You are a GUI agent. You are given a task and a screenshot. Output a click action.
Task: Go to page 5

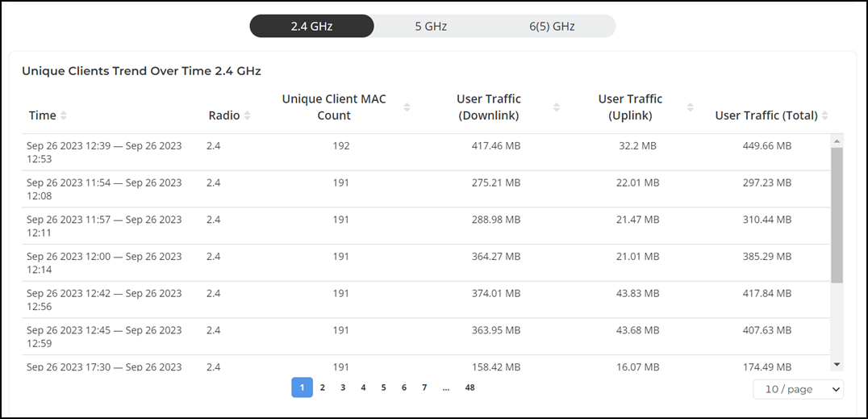pyautogui.click(x=384, y=388)
